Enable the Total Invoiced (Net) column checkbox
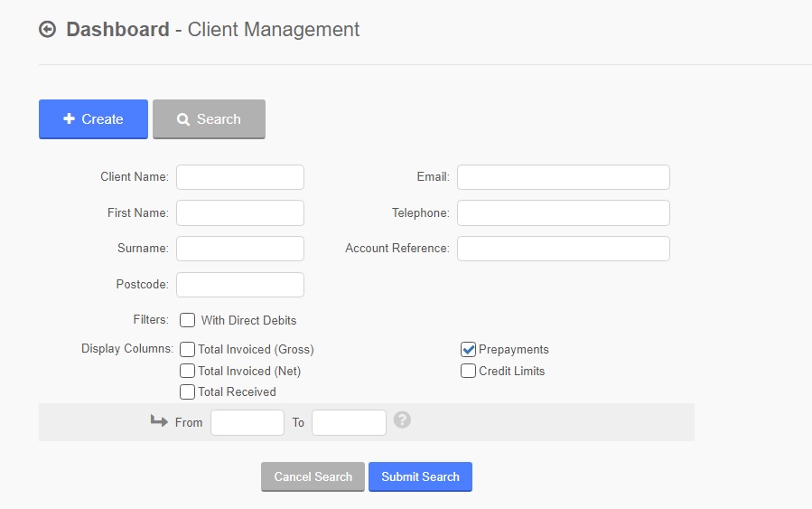Viewport: 812px width, 509px height. point(188,371)
